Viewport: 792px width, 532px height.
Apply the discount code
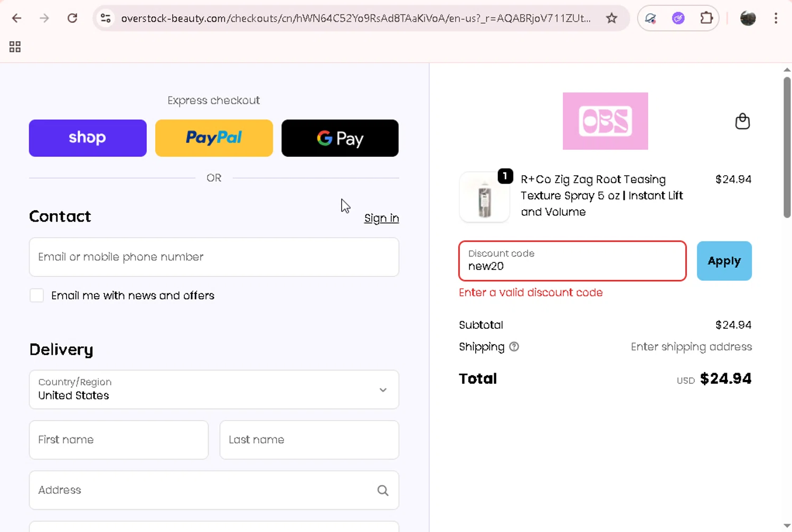click(724, 261)
